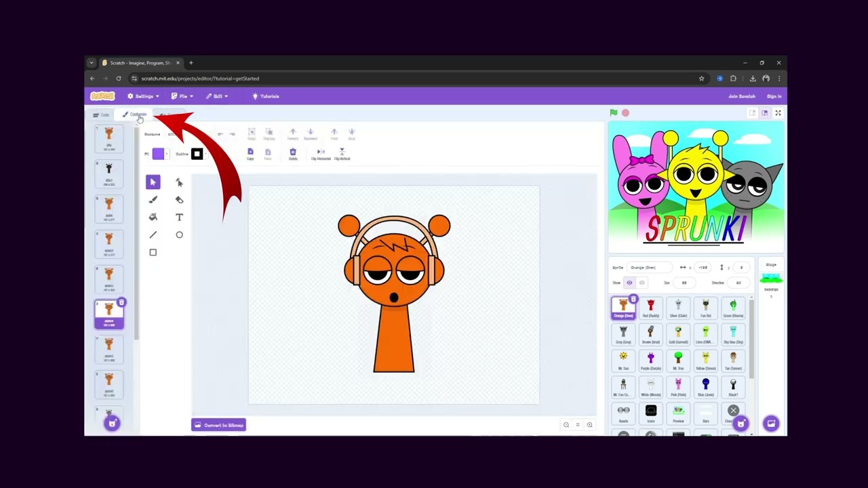Switch to large stage layout

coord(764,113)
